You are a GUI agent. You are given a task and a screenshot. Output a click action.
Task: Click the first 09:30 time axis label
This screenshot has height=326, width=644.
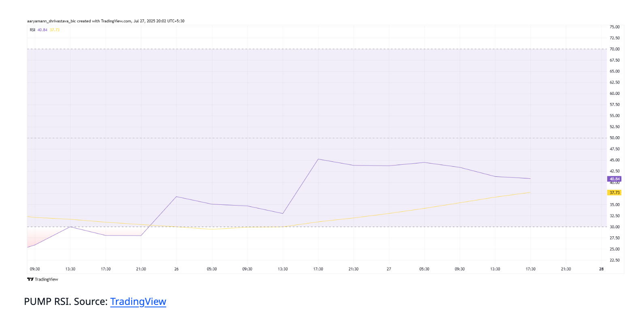click(35, 269)
